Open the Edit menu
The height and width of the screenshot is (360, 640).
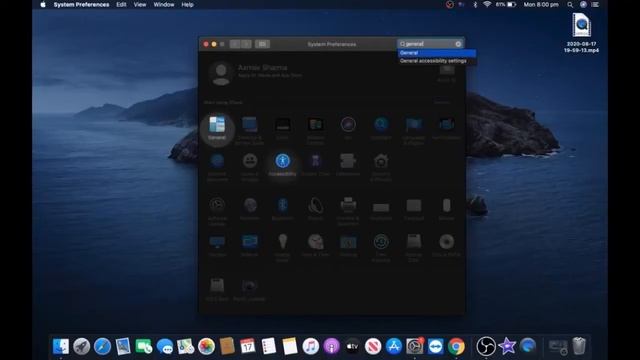click(121, 4)
